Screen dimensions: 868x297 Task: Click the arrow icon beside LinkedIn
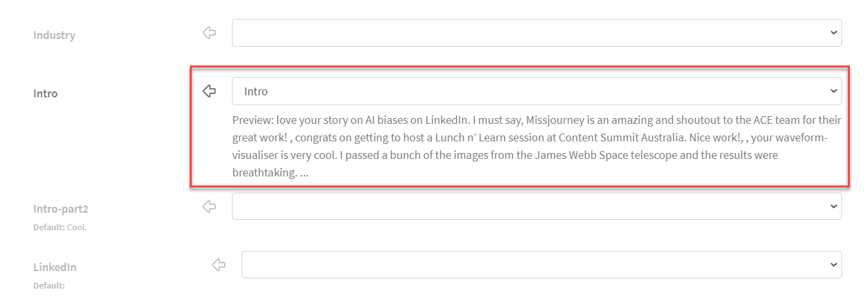[x=218, y=264]
